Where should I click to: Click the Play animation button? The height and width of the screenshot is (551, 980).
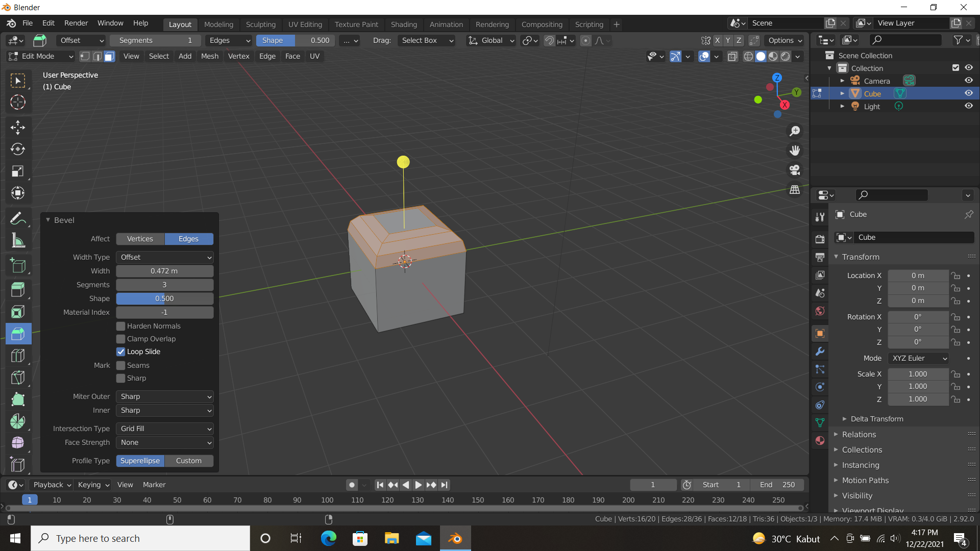[x=418, y=485]
